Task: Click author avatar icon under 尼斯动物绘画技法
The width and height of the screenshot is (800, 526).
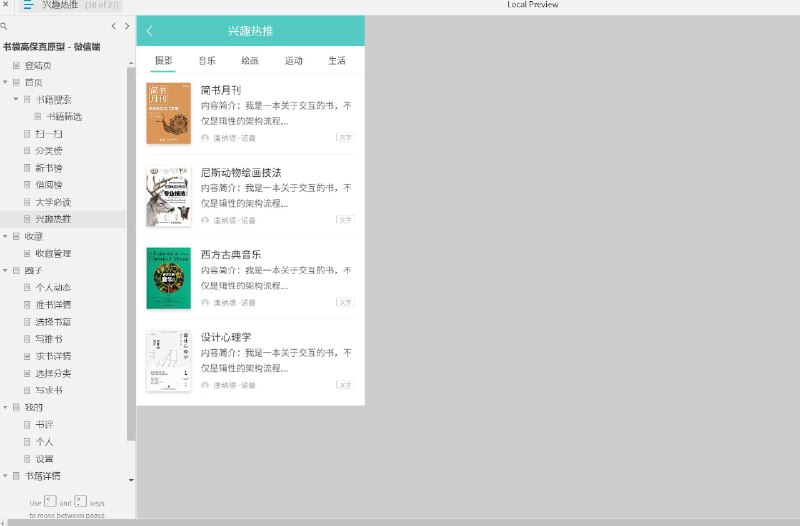Action: 205,220
